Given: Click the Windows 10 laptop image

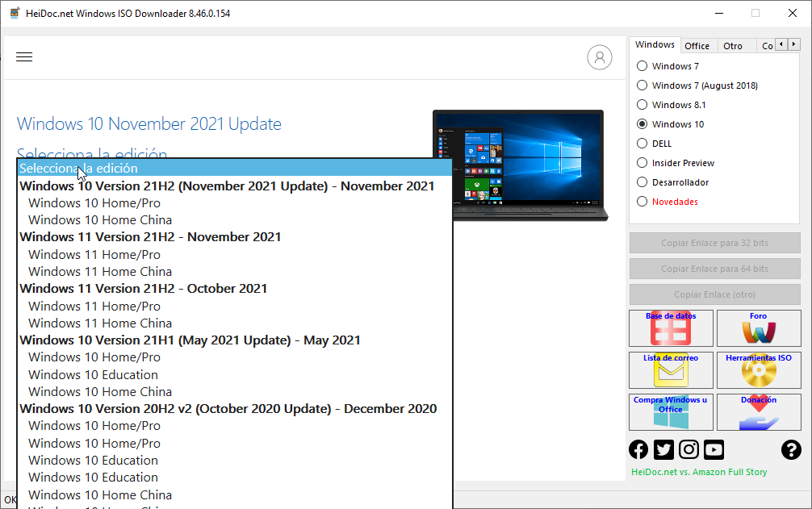Looking at the screenshot, I should (521, 165).
